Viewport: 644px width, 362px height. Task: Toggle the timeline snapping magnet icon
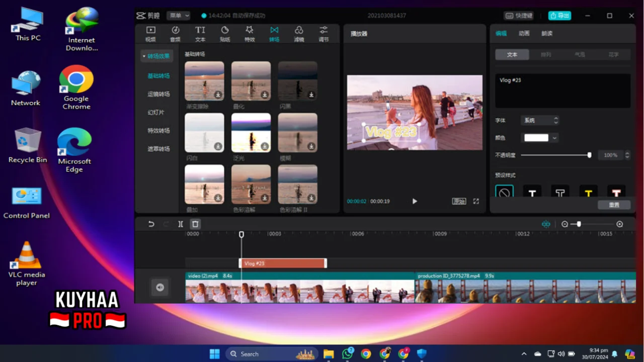pos(546,224)
